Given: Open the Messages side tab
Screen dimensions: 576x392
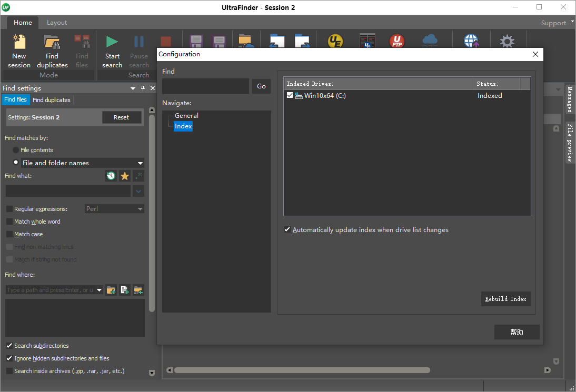Looking at the screenshot, I should [570, 99].
